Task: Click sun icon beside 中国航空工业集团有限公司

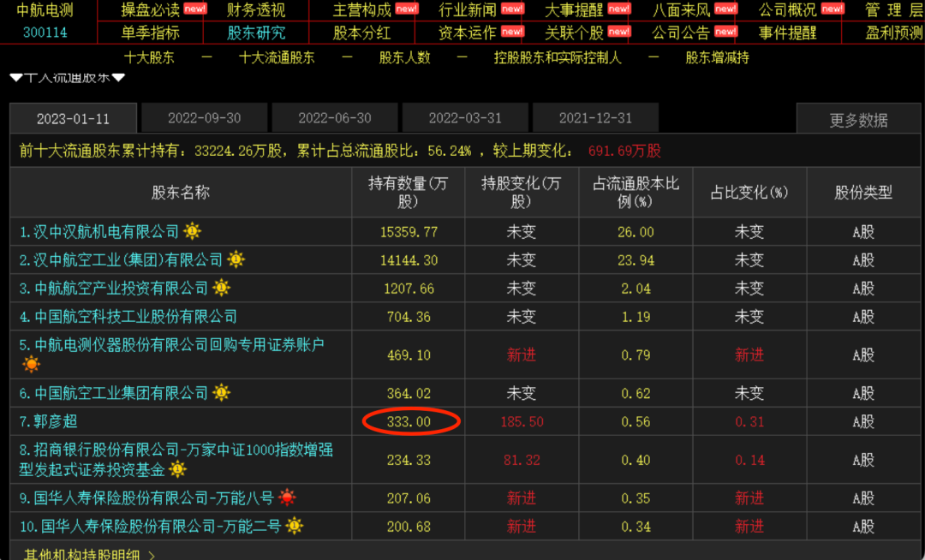Action: point(222,392)
